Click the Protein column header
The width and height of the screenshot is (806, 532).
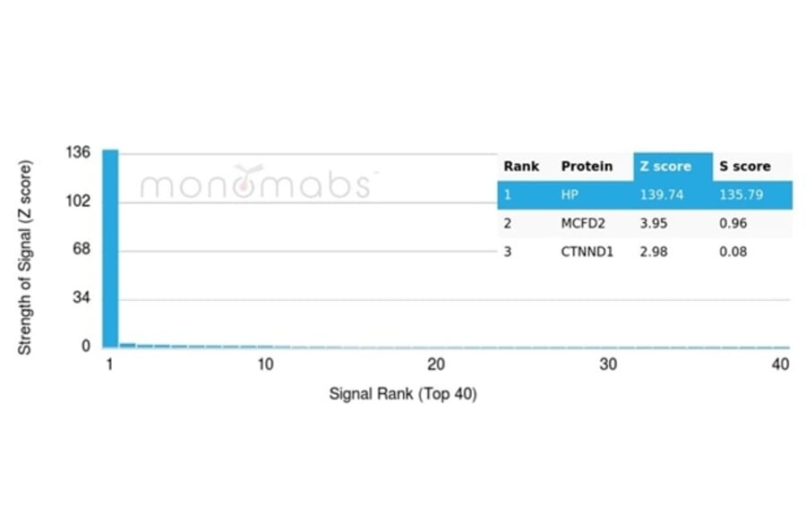click(587, 167)
